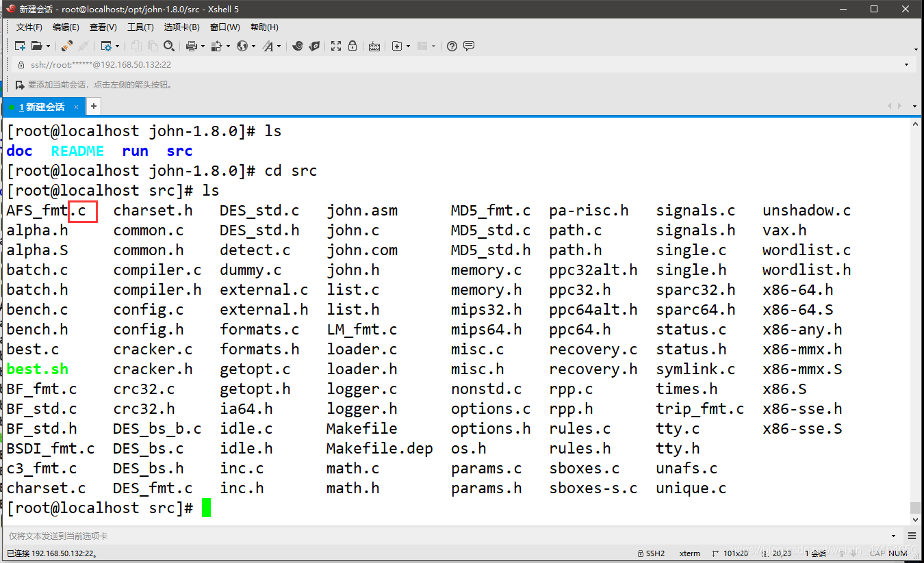924x563 pixels.
Task: Click the john.c filename in terminal
Action: point(352,231)
